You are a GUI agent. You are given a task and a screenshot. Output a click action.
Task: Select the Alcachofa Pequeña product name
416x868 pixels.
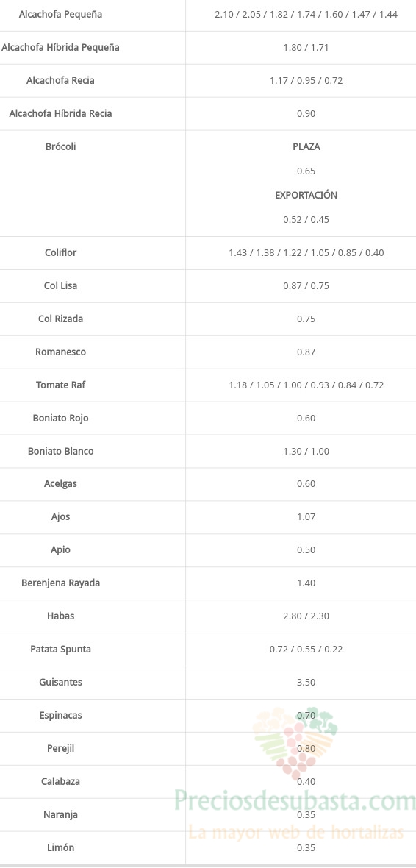(x=60, y=15)
